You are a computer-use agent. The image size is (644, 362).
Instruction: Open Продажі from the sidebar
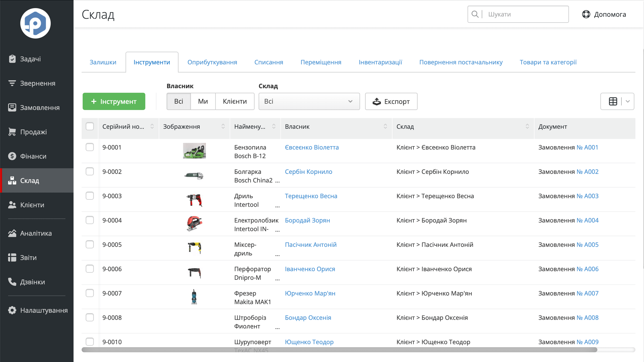pos(37,132)
